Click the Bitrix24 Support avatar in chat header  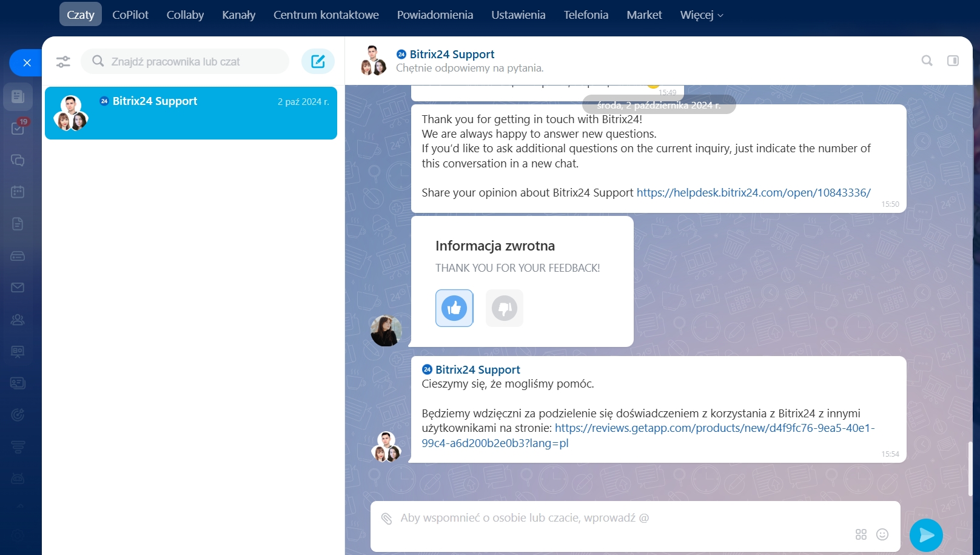click(373, 61)
